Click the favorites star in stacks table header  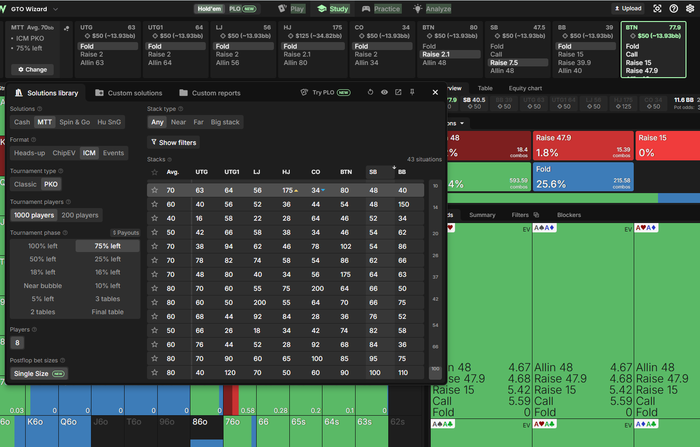click(154, 172)
